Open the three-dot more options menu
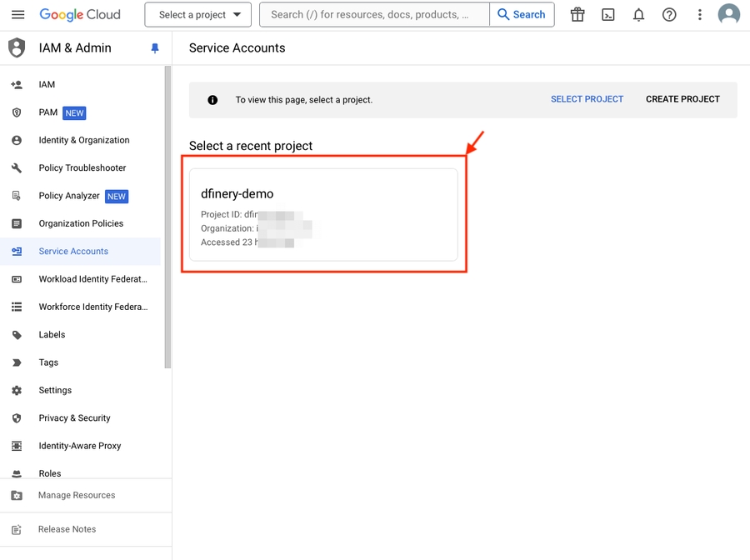Screen dimensions: 750x560 (699, 15)
